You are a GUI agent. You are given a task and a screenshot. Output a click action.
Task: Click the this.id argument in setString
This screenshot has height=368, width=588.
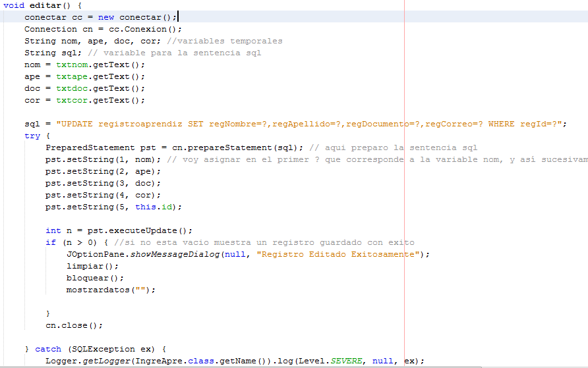156,207
